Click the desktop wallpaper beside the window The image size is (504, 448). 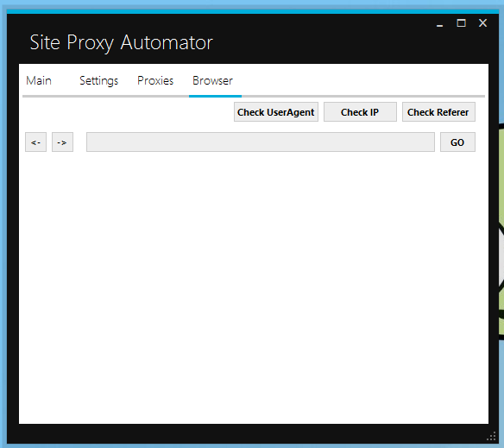tap(501, 225)
